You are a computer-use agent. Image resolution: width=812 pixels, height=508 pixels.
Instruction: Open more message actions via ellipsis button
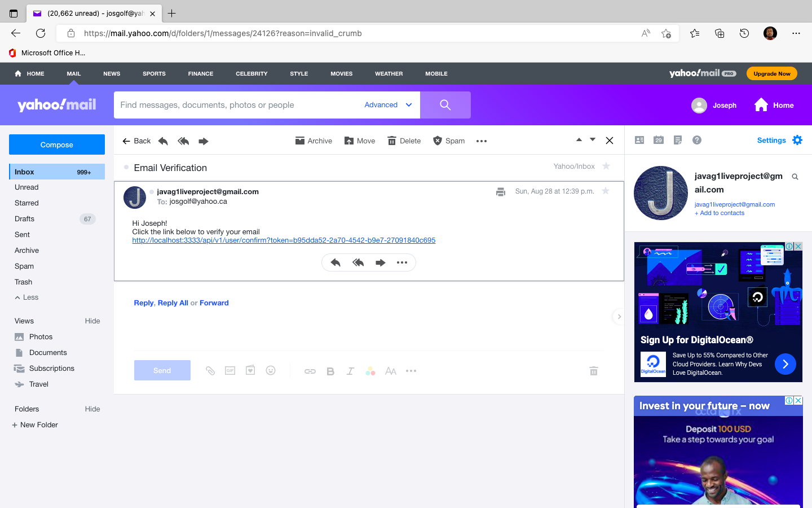(x=481, y=141)
